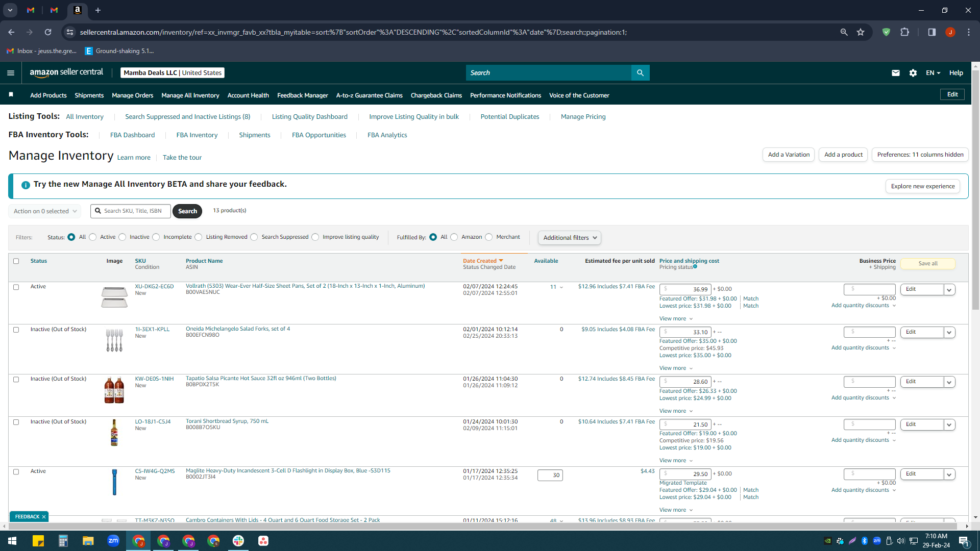The height and width of the screenshot is (551, 980).
Task: Go to Account Health in navigation bar
Action: tap(248, 95)
